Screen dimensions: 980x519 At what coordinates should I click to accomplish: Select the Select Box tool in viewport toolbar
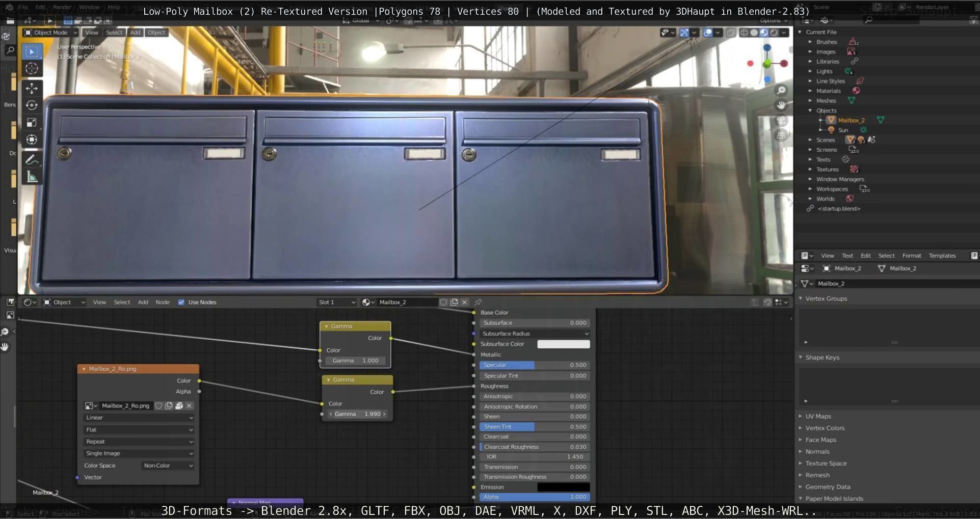[x=32, y=51]
